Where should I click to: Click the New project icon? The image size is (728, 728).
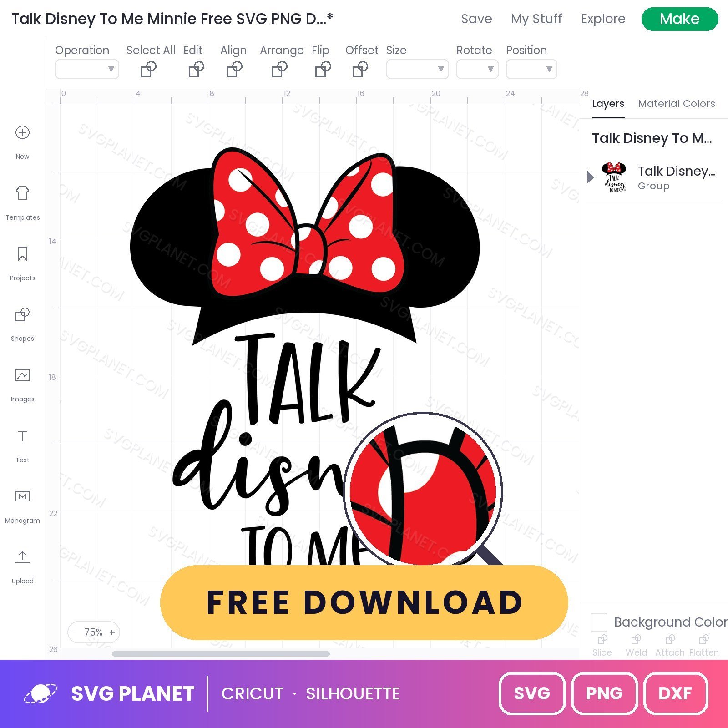(22, 132)
